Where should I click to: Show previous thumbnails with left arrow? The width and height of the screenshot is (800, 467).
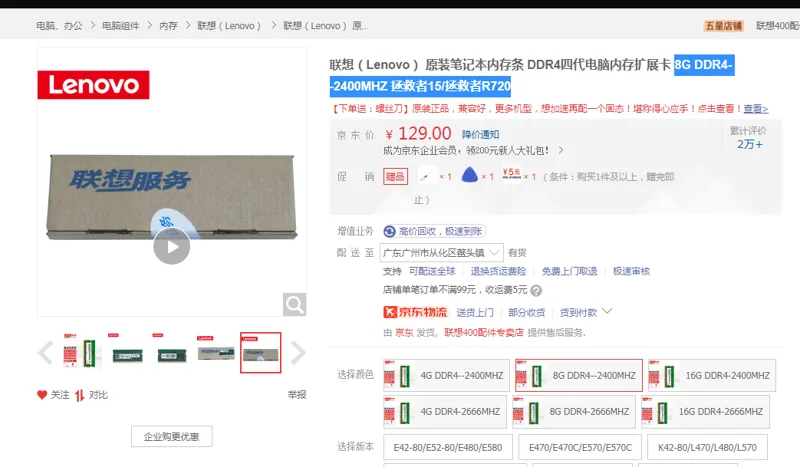(45, 353)
